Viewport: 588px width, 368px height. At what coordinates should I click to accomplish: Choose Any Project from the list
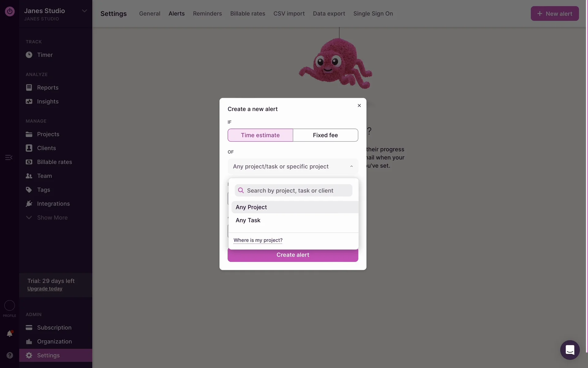pos(251,207)
